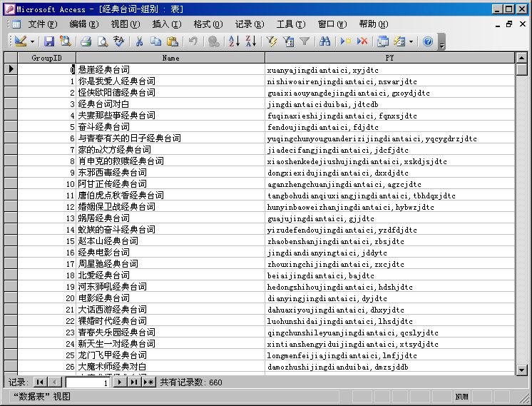Expand the View button dropdown arrow
This screenshot has height=406, width=532.
point(33,41)
